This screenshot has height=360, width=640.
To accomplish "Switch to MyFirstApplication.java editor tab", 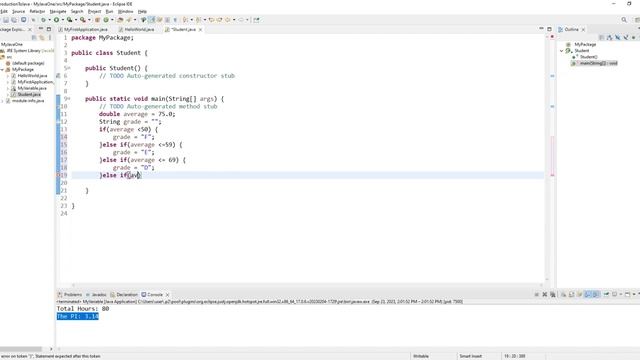I will pyautogui.click(x=83, y=29).
